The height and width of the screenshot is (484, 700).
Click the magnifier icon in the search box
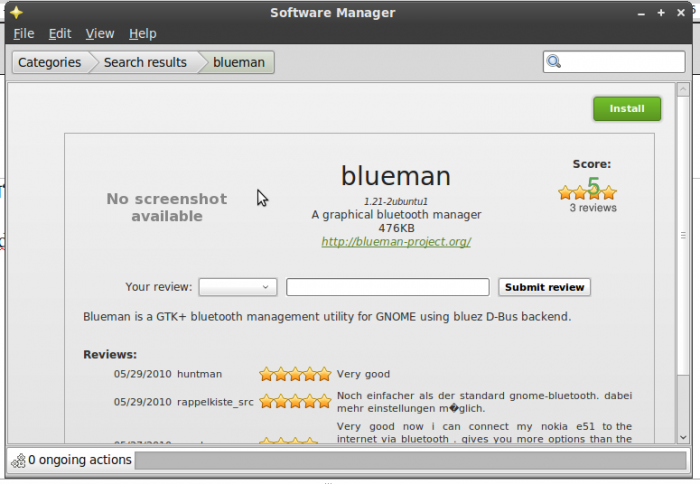554,62
